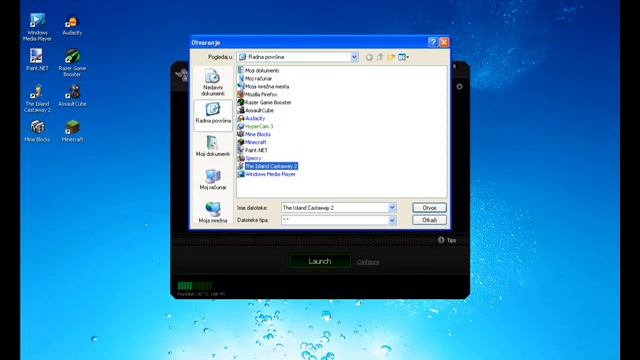This screenshot has width=640, height=360.
Task: Click the Launch button in Game Booster
Action: point(320,261)
